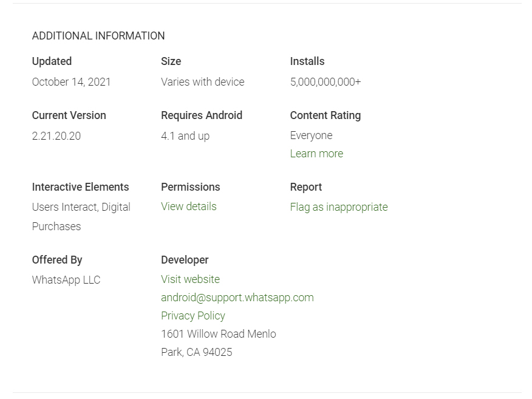
Task: Open the Privacy Policy link
Action: [193, 316]
